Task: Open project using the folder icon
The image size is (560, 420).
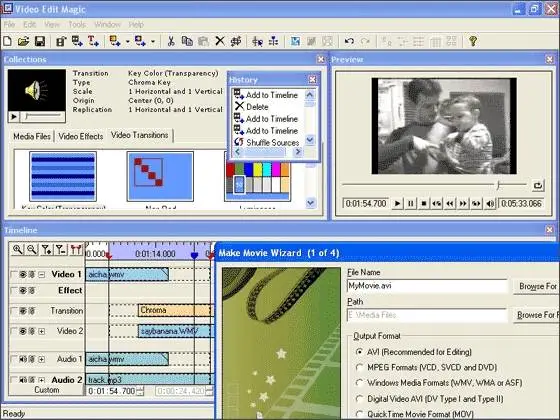Action: (x=23, y=41)
